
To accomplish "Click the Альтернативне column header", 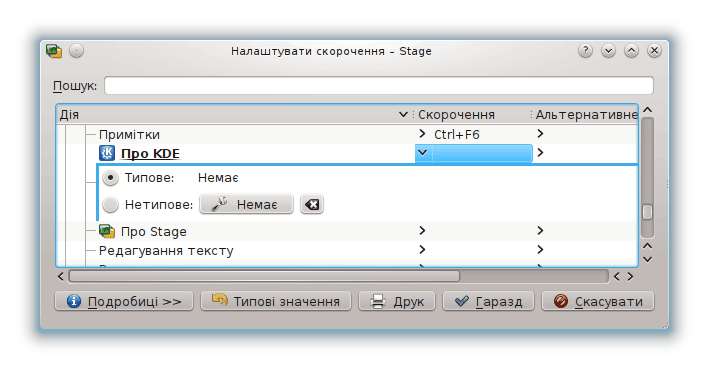I will tap(586, 115).
